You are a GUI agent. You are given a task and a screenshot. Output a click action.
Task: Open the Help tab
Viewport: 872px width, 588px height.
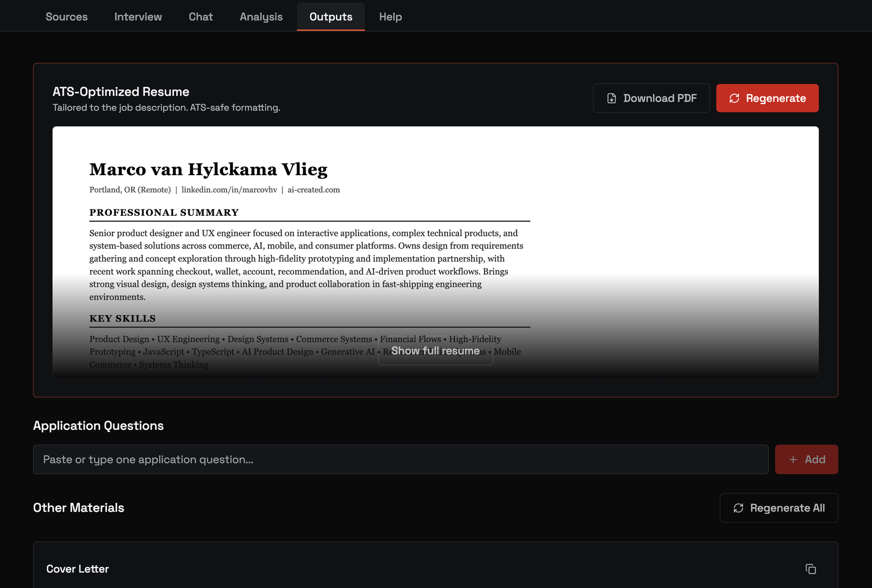(390, 16)
